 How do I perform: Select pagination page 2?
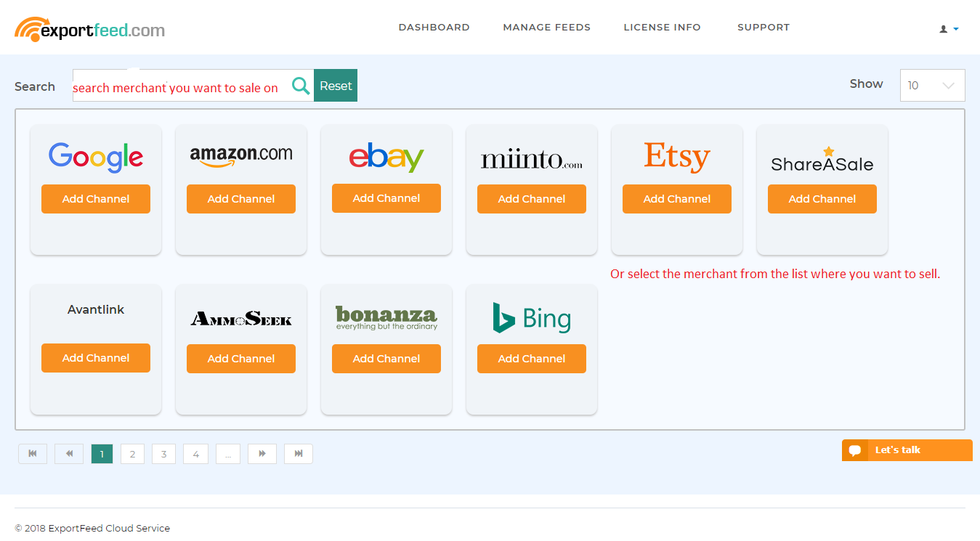[132, 454]
